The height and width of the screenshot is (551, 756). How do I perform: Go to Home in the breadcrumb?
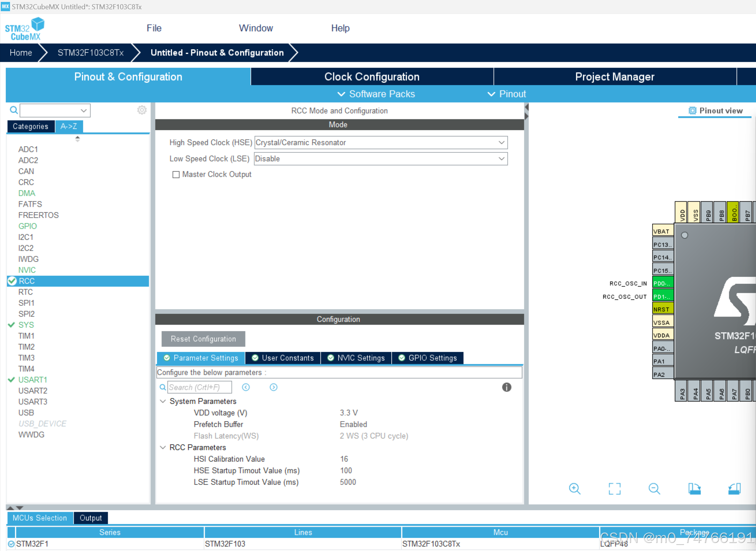(x=21, y=53)
